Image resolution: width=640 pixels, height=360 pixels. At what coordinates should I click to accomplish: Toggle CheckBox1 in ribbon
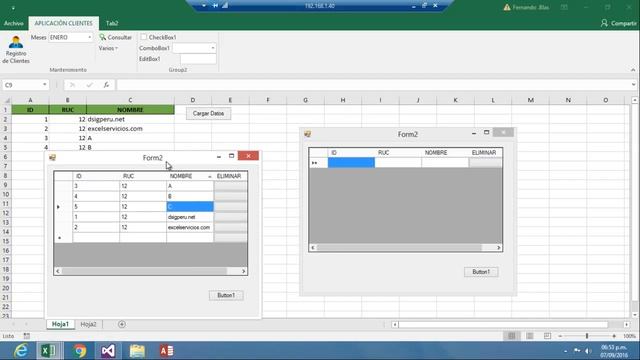click(144, 37)
